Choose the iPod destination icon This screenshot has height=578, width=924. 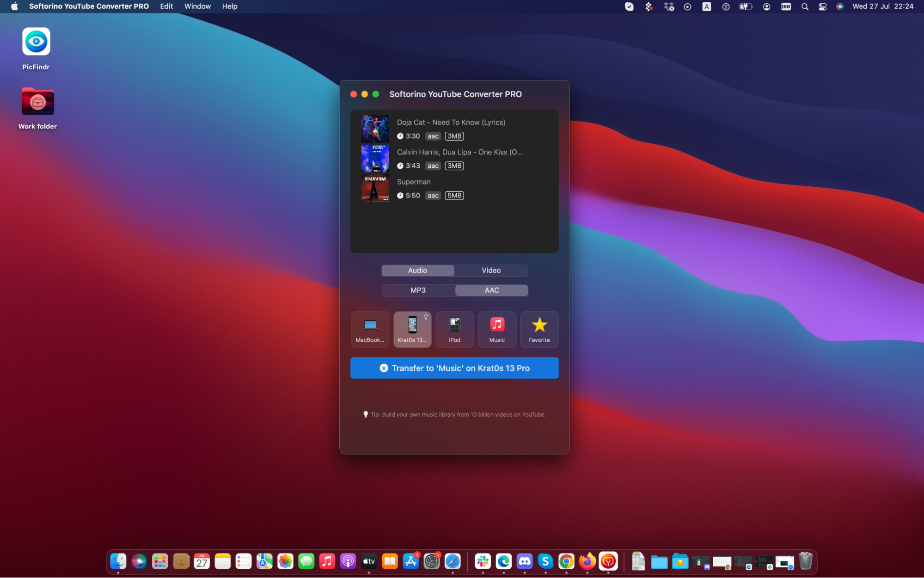454,329
